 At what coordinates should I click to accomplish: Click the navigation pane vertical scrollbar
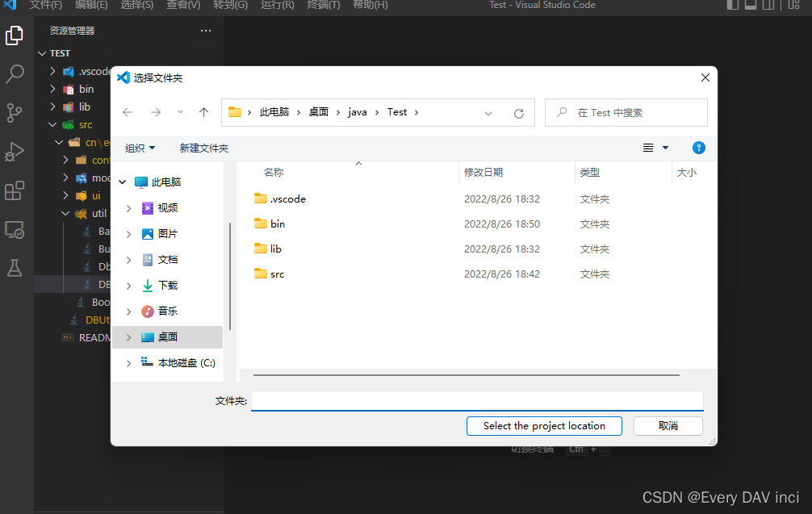(229, 277)
